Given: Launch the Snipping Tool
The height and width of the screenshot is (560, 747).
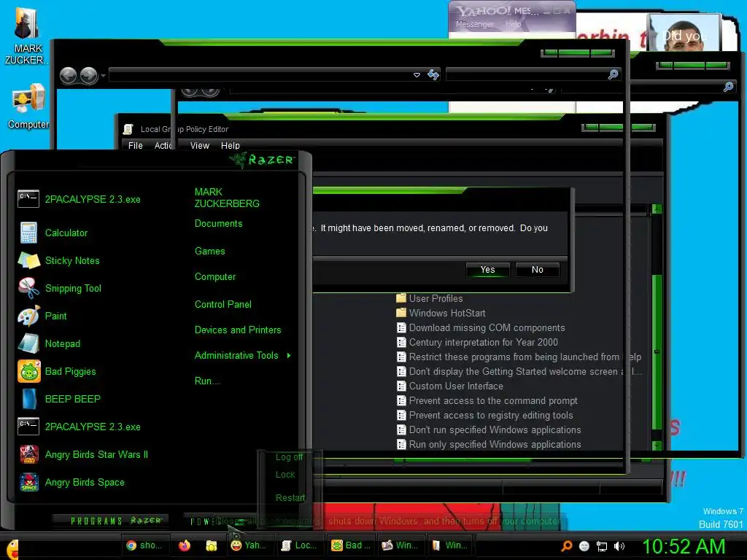Looking at the screenshot, I should point(60,288).
